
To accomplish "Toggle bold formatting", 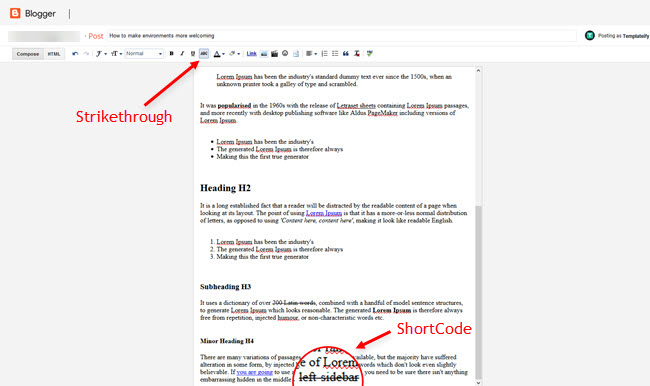I will (x=171, y=53).
